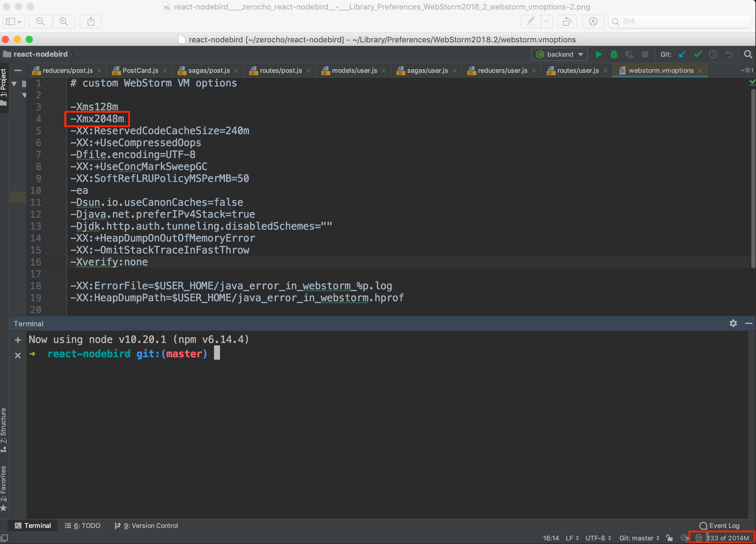Click the Search Everywhere magnifier icon
756x544 pixels.
[x=748, y=54]
